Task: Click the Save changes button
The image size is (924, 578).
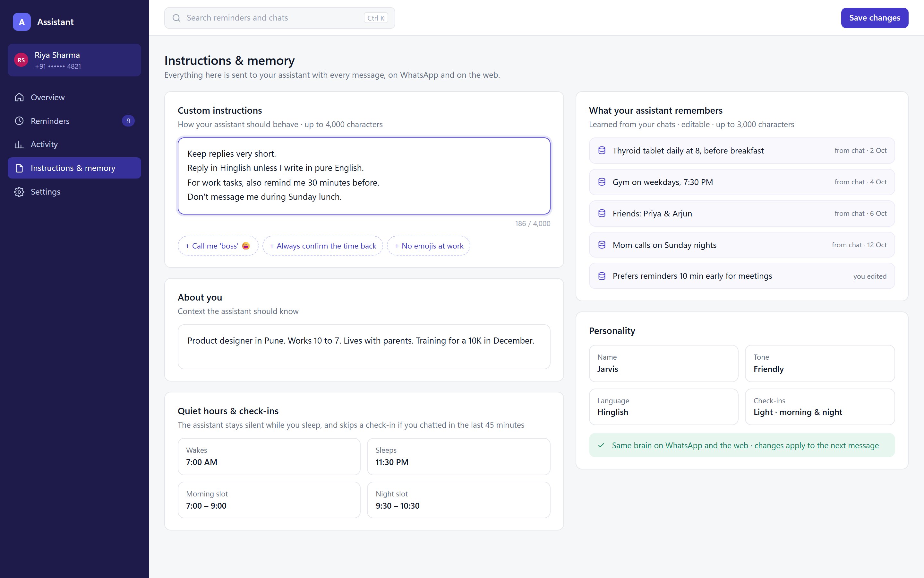Action: tap(874, 18)
